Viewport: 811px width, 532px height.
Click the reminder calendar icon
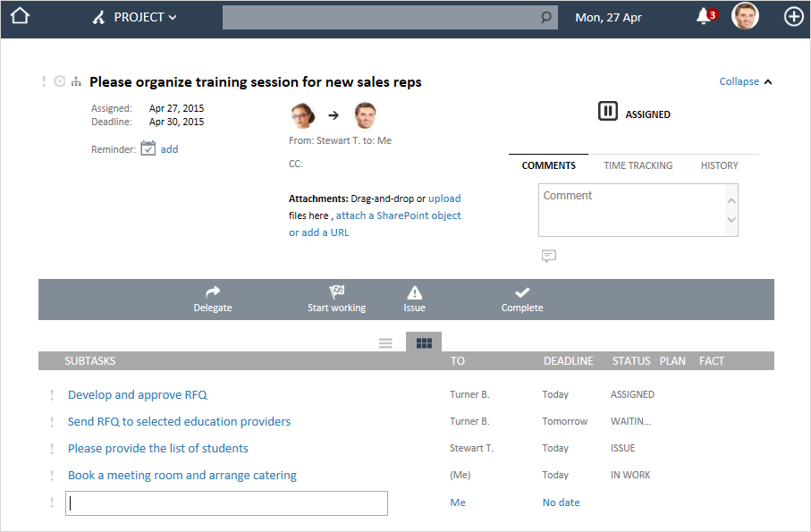coord(148,149)
